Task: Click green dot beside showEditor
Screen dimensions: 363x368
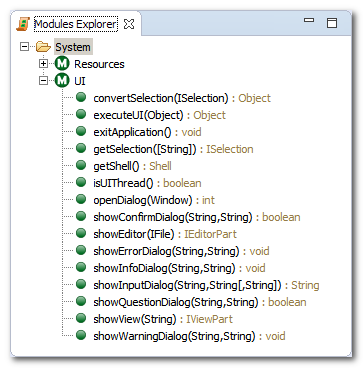Action: [x=81, y=233]
